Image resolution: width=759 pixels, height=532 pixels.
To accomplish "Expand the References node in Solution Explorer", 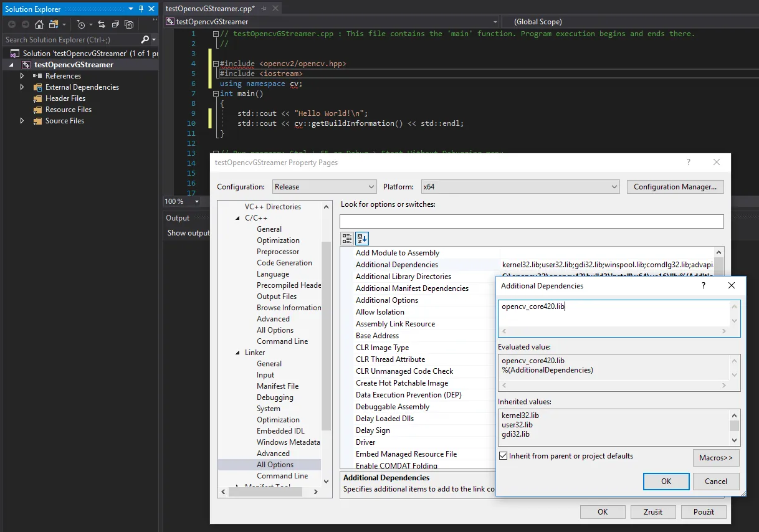I will pos(22,76).
